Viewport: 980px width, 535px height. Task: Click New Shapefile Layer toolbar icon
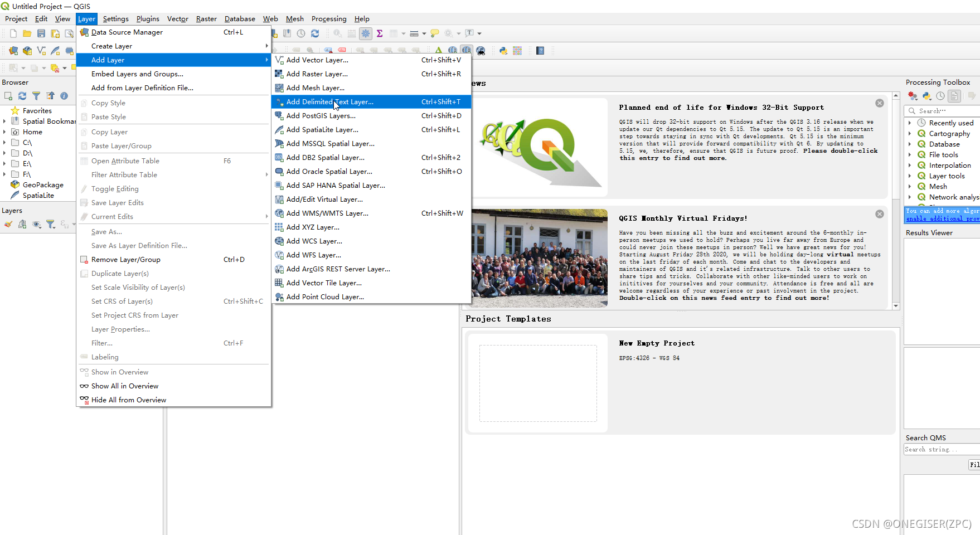41,51
